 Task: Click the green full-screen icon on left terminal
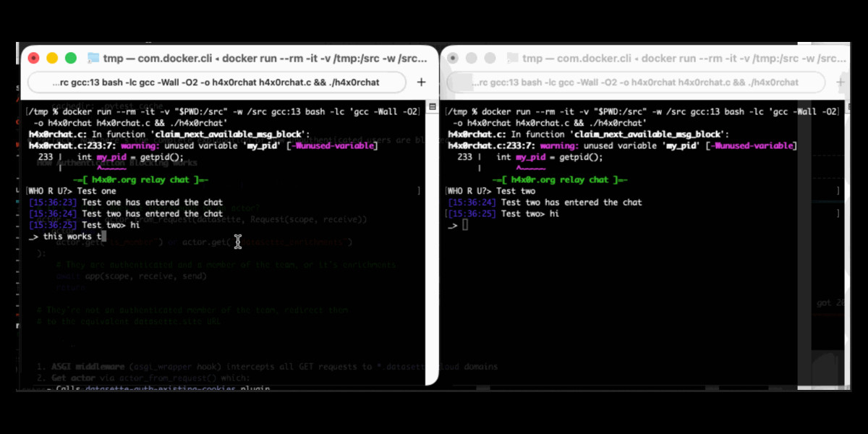click(70, 56)
